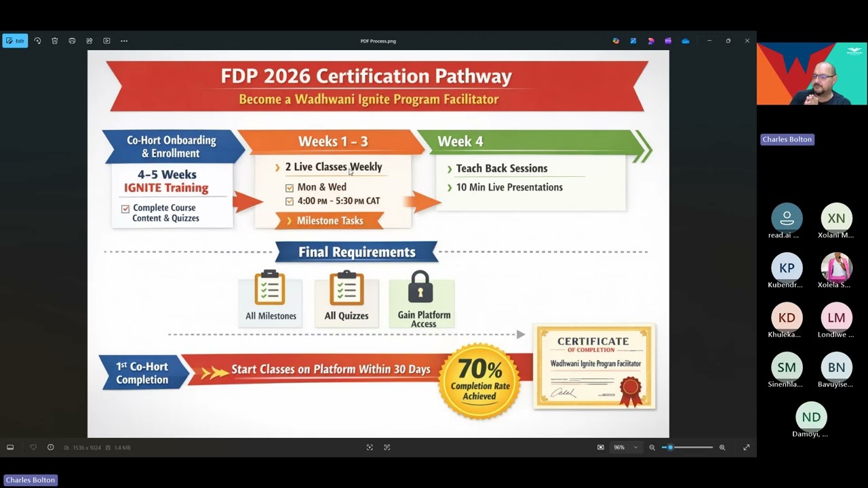Click the Week 4 green banner
This screenshot has width=868, height=488.
[x=529, y=142]
